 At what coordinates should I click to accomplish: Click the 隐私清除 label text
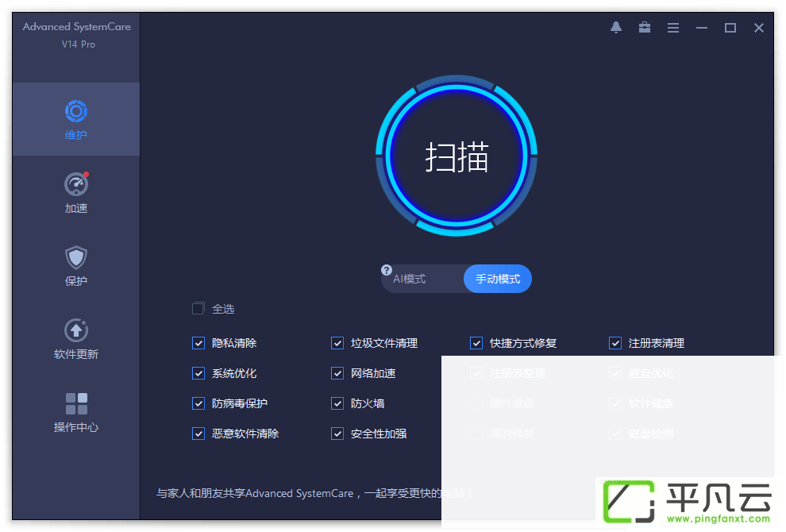(x=234, y=343)
